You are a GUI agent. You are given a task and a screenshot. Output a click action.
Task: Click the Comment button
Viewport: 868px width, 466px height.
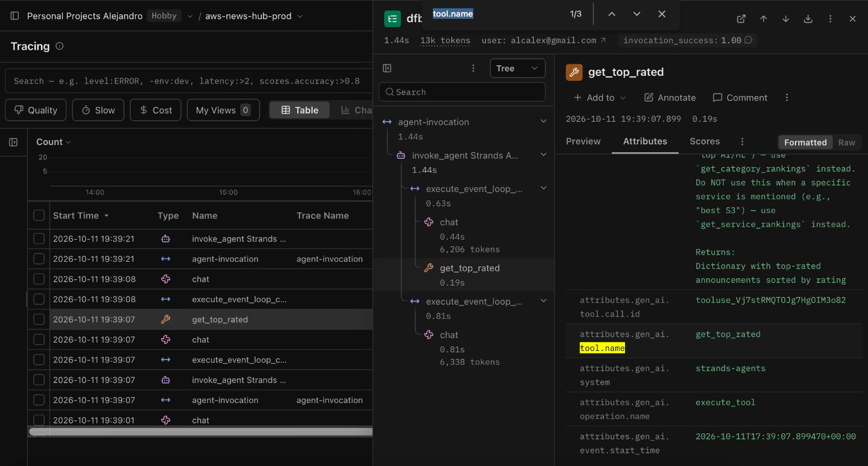[740, 97]
